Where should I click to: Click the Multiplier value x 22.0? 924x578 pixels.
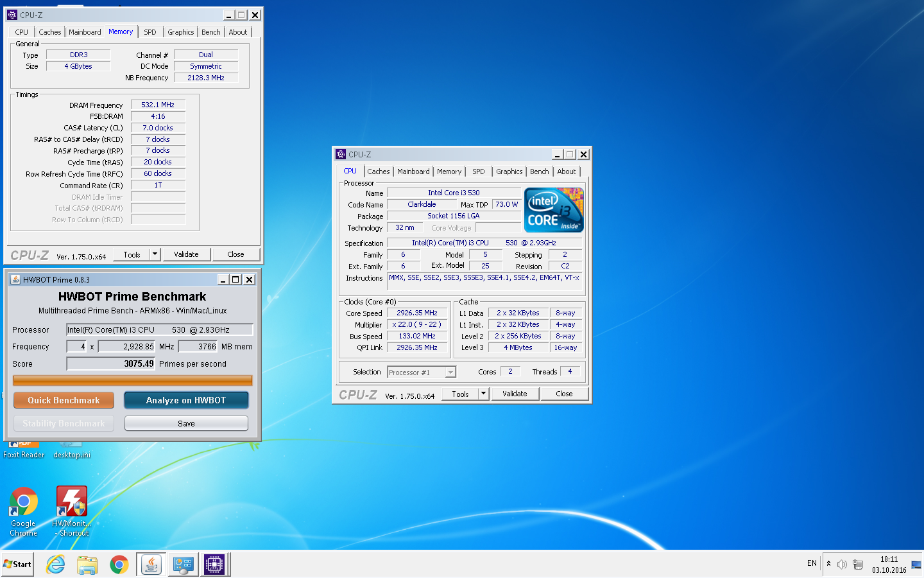pyautogui.click(x=417, y=324)
